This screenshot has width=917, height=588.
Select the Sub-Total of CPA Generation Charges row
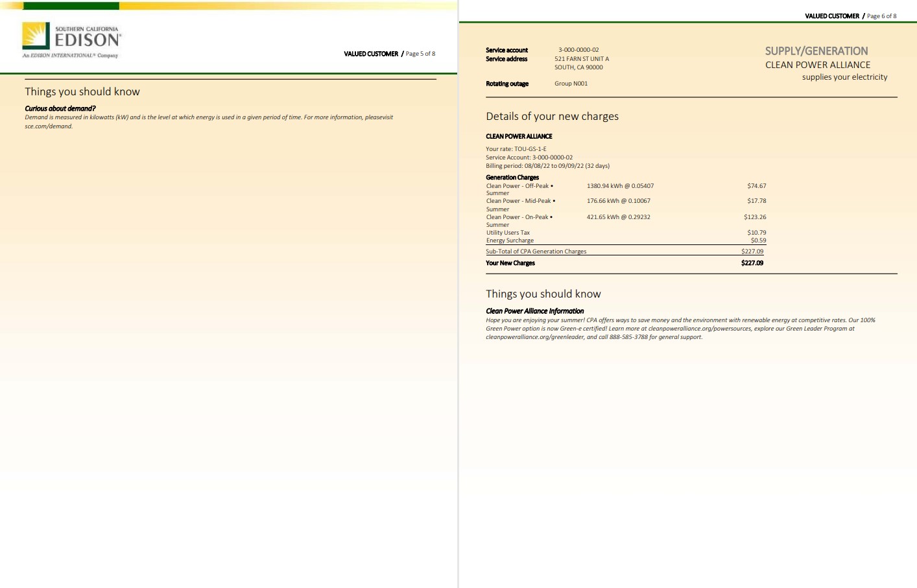(x=536, y=251)
